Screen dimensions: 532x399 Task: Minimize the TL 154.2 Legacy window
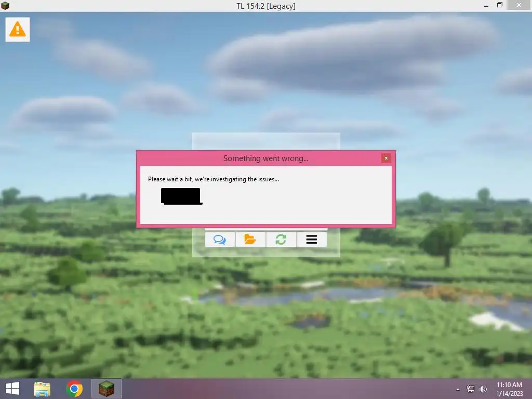coord(486,5)
